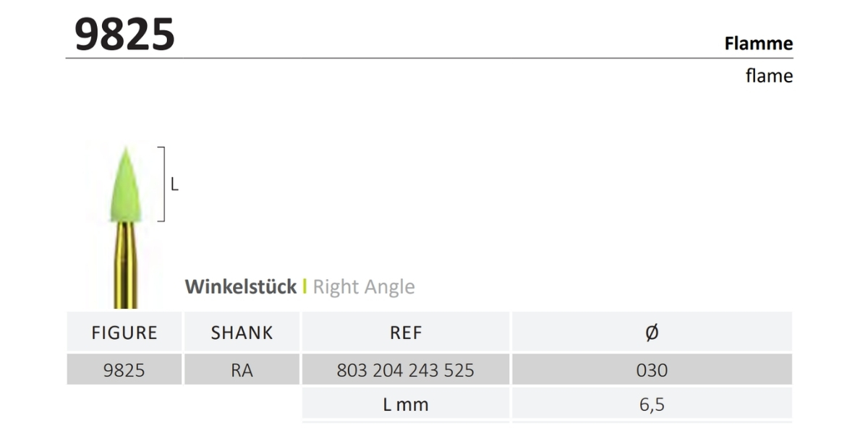The height and width of the screenshot is (436, 868).
Task: Click the L length bracket line
Action: (x=163, y=184)
